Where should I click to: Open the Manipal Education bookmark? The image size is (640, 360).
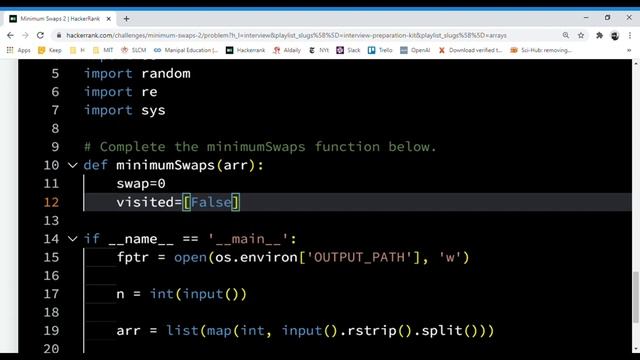(186, 50)
